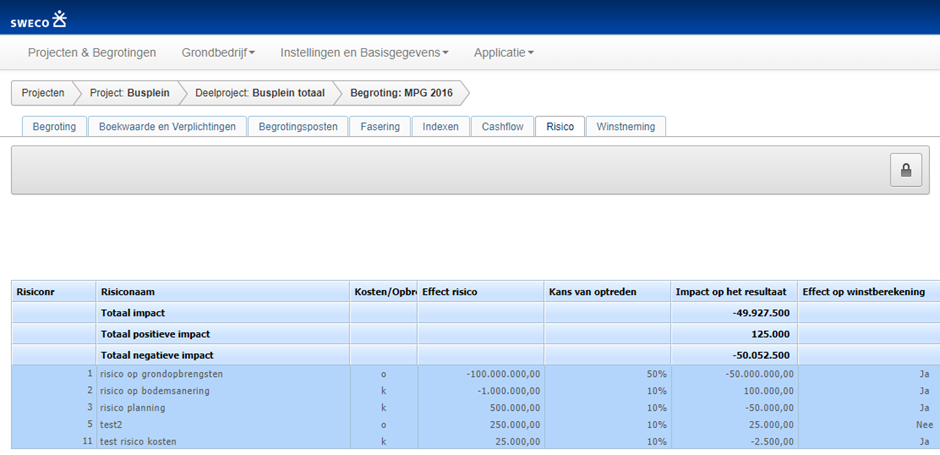
Task: Open the Applicatie dropdown menu
Action: (x=503, y=52)
